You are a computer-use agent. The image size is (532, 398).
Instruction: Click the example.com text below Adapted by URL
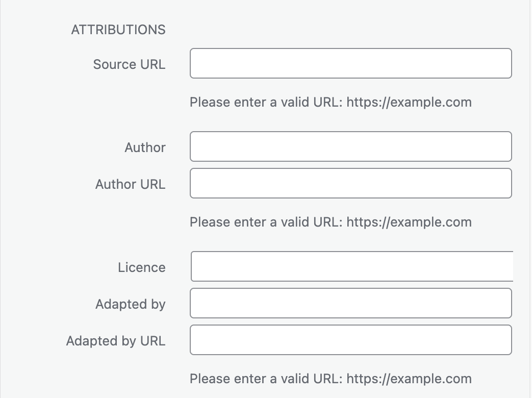409,379
